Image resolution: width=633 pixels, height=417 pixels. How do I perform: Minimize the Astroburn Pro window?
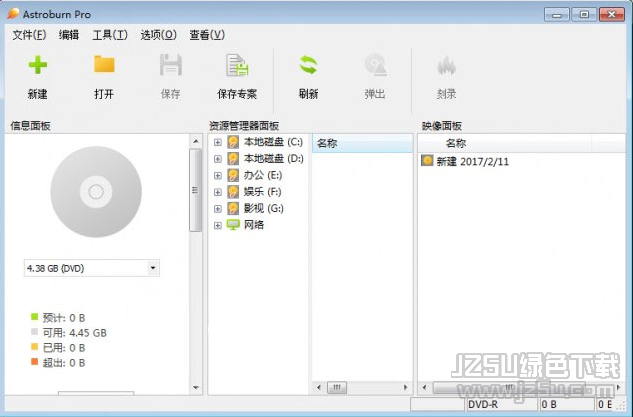[x=557, y=15]
